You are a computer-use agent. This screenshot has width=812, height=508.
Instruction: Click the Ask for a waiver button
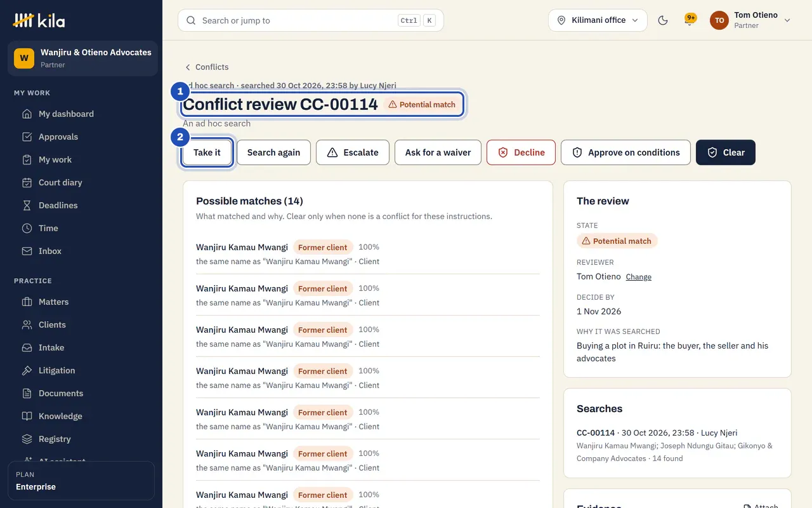[x=438, y=152]
